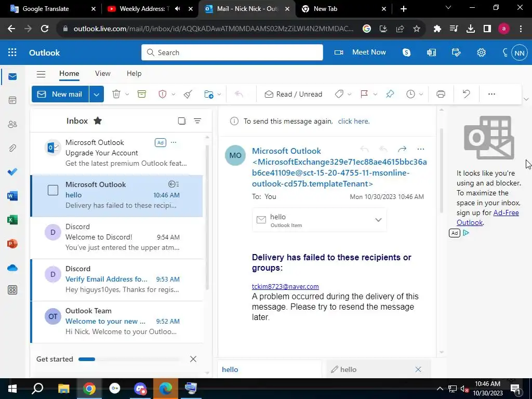Switch to New Tab browser tab

344,9
